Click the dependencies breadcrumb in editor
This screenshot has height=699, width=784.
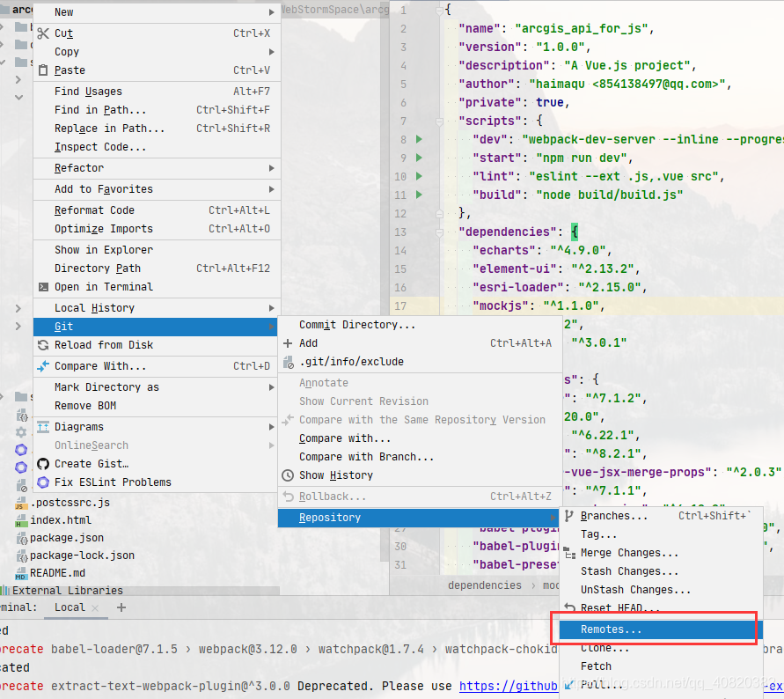coord(484,585)
